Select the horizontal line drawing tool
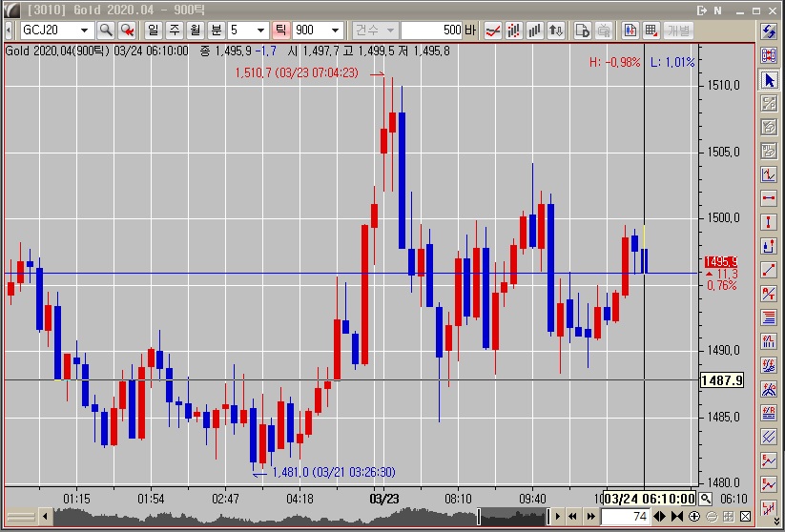The image size is (785, 532). point(768,198)
